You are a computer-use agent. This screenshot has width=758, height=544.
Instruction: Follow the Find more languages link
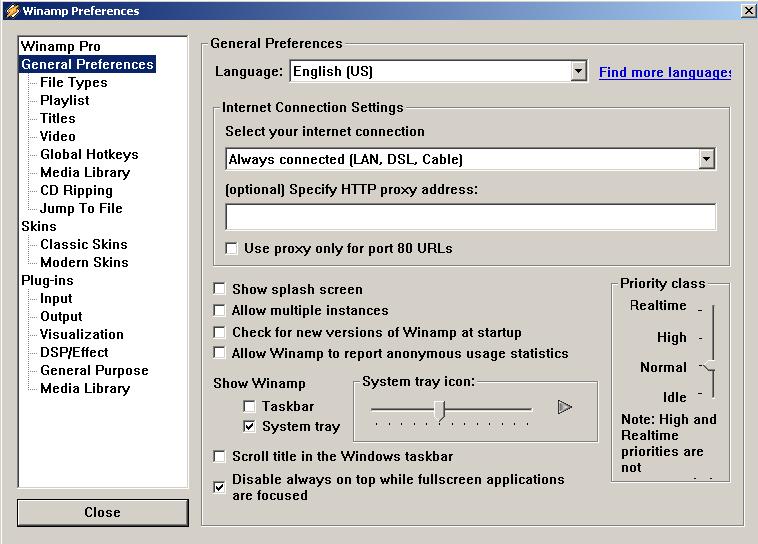coord(665,73)
